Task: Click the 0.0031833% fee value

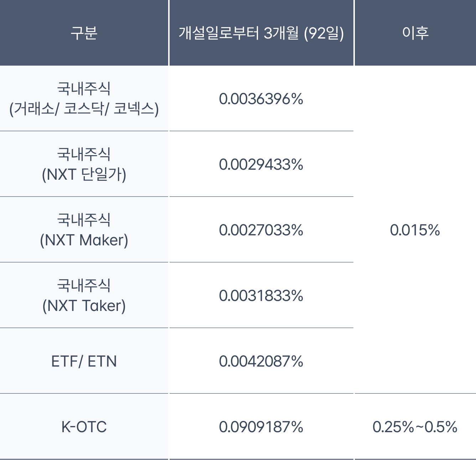Action: [x=261, y=296]
